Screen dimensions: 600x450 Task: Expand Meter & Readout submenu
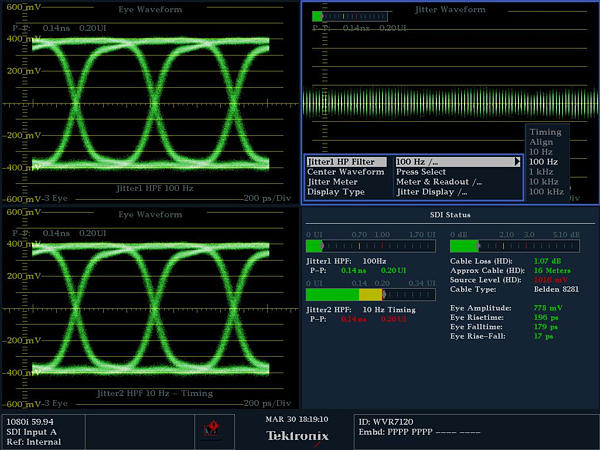[x=438, y=181]
